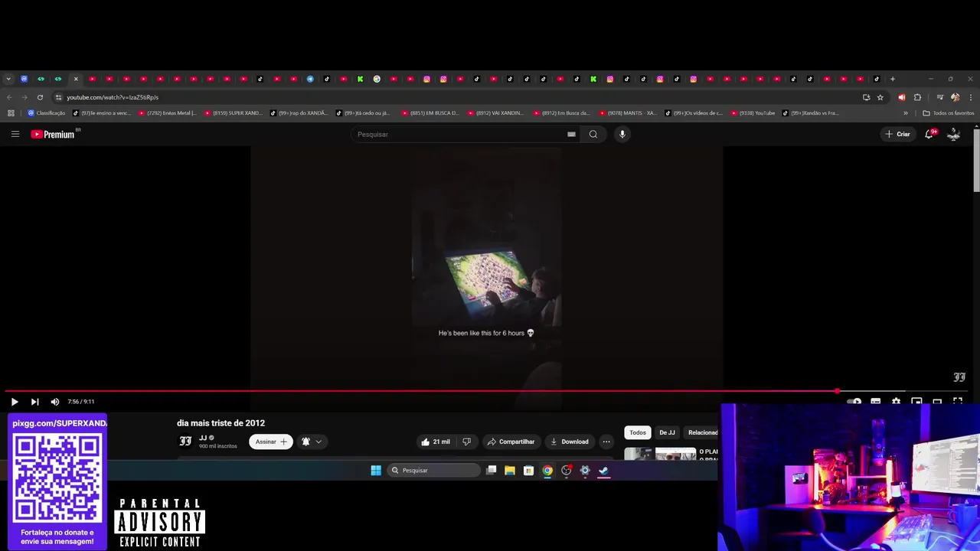Open the SUPER XAND bookmark
The image size is (980, 551).
click(x=233, y=113)
